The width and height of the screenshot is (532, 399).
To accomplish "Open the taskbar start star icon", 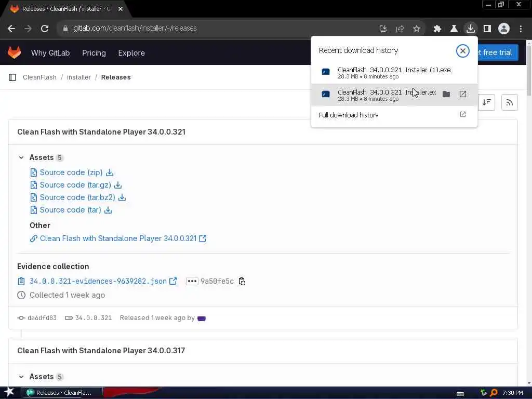I will click(9, 392).
